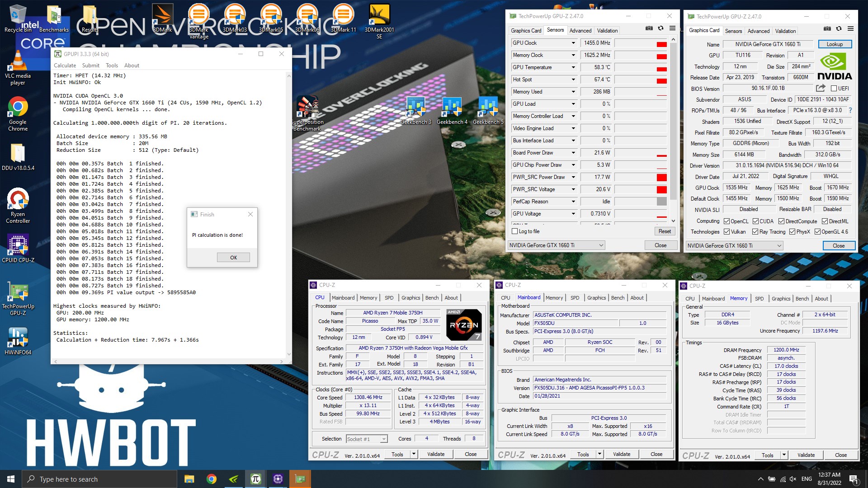Toggle DirectML checkbox
The width and height of the screenshot is (868, 488).
825,221
